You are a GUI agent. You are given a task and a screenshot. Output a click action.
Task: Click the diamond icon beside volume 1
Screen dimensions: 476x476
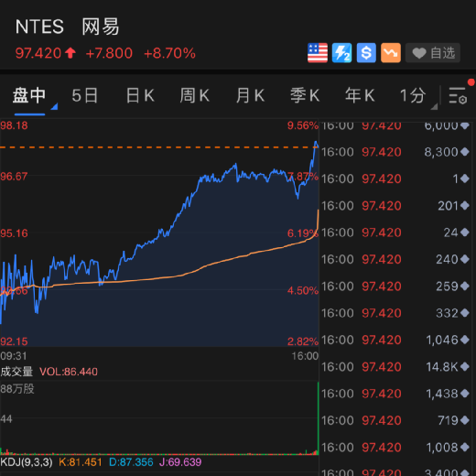(465, 178)
